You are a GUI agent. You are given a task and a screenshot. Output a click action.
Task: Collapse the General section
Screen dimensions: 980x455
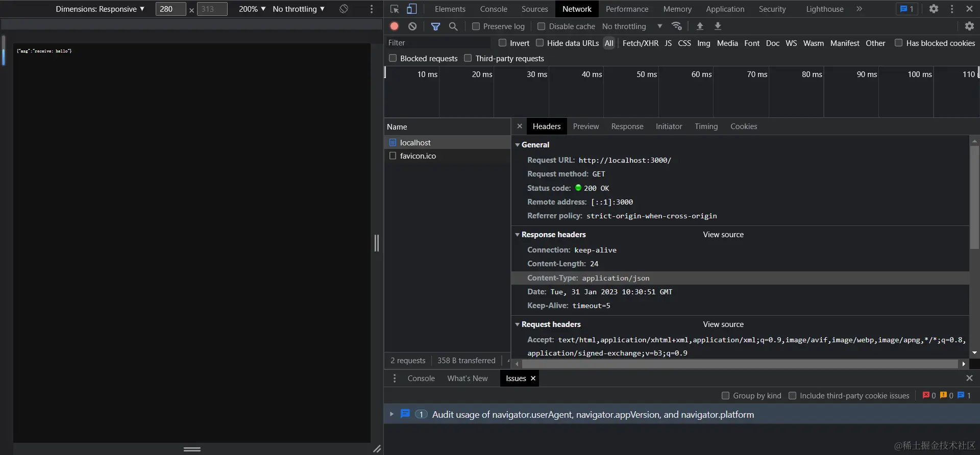point(517,145)
